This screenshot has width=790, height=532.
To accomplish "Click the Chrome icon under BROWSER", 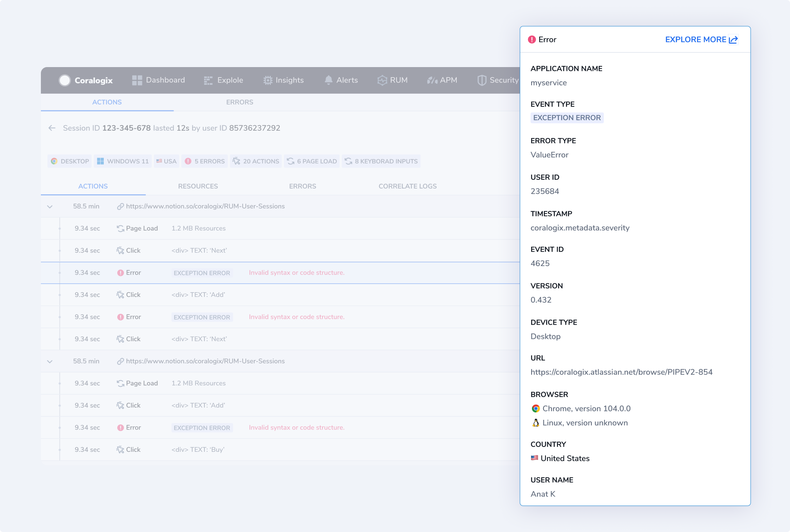I will (535, 409).
